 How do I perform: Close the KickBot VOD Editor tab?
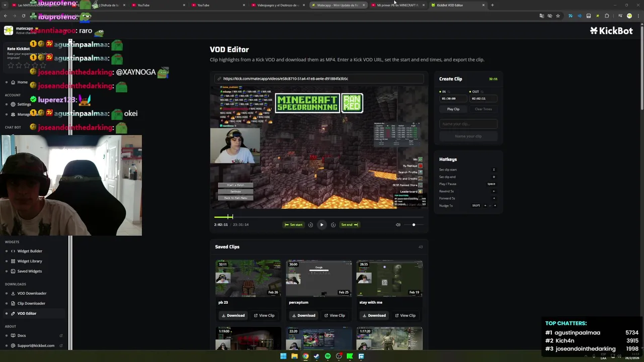[x=484, y=5]
